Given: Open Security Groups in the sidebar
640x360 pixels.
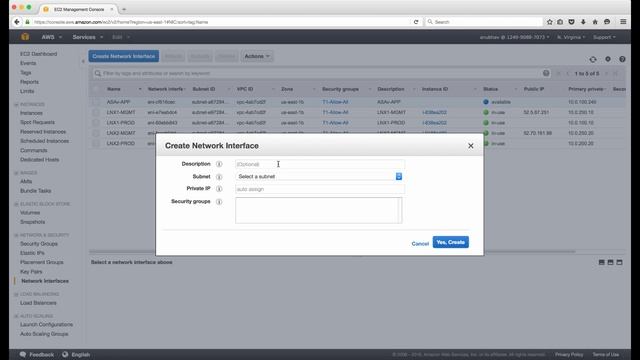Looking at the screenshot, I should pos(39,244).
